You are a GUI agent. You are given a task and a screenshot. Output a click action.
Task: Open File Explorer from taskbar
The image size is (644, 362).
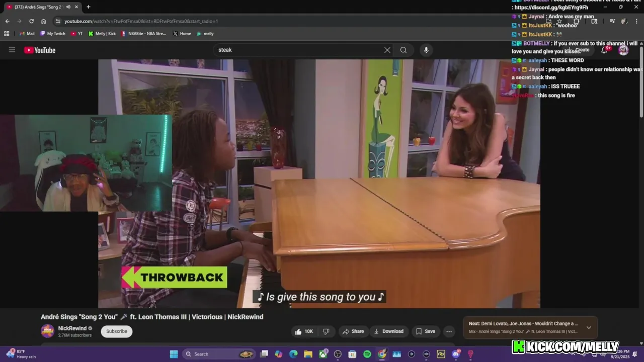pos(308,354)
